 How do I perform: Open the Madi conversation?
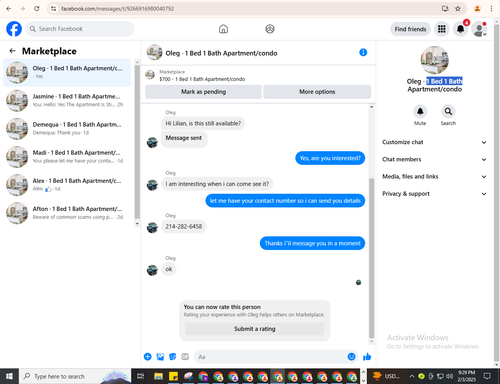[x=67, y=157]
